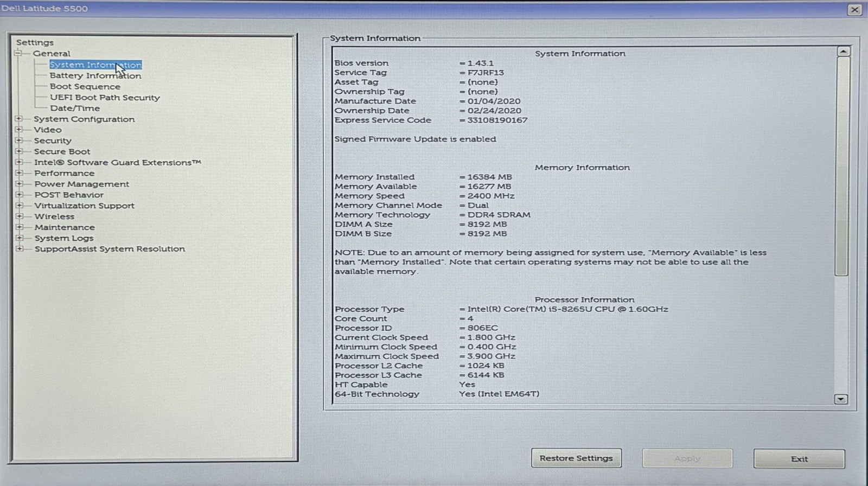This screenshot has height=486, width=868.
Task: Expand the Security settings node
Action: pyautogui.click(x=19, y=140)
